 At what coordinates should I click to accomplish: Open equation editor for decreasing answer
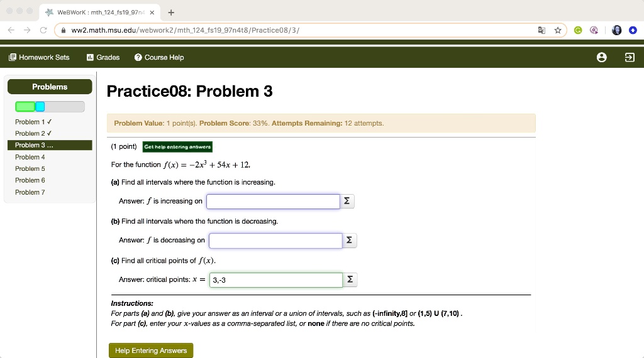click(349, 241)
